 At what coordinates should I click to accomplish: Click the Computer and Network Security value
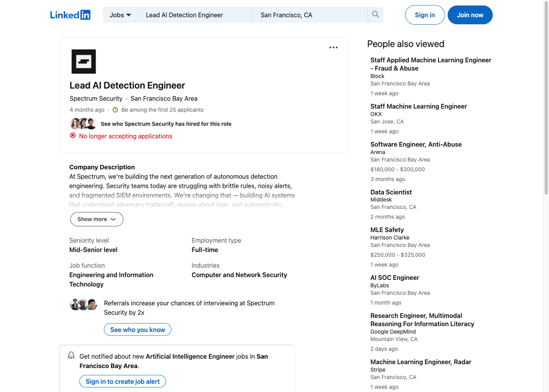pos(239,275)
